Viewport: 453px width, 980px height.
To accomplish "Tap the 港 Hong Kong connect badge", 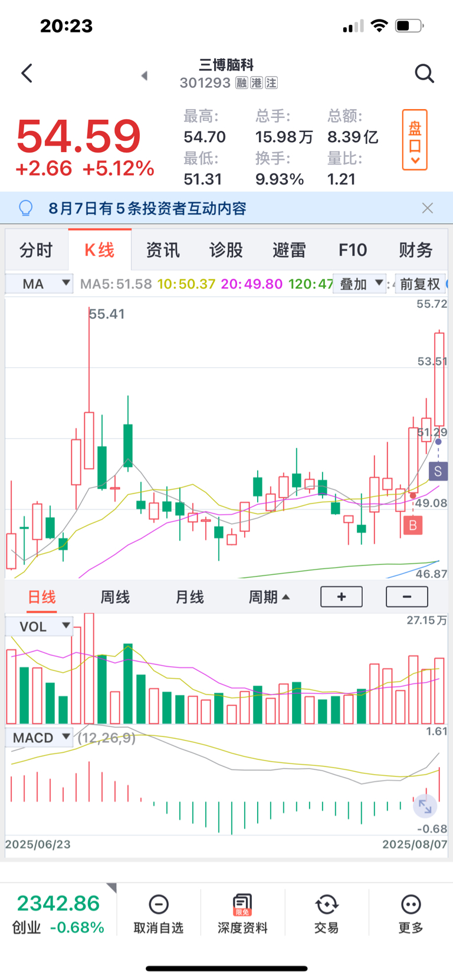I will [257, 83].
